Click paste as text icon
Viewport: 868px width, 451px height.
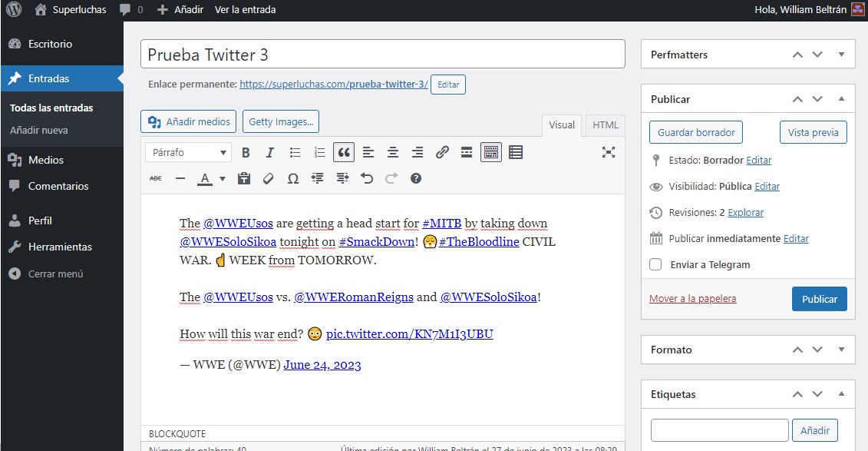(243, 178)
